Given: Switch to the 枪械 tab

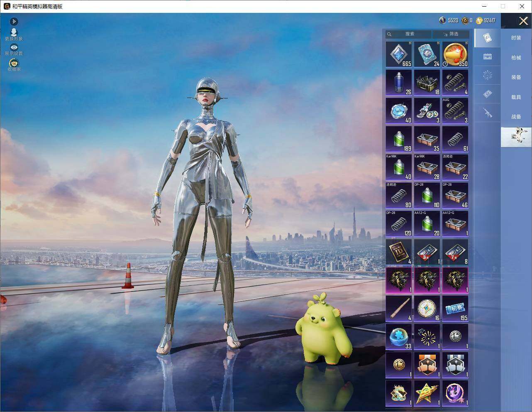Looking at the screenshot, I should pyautogui.click(x=516, y=58).
